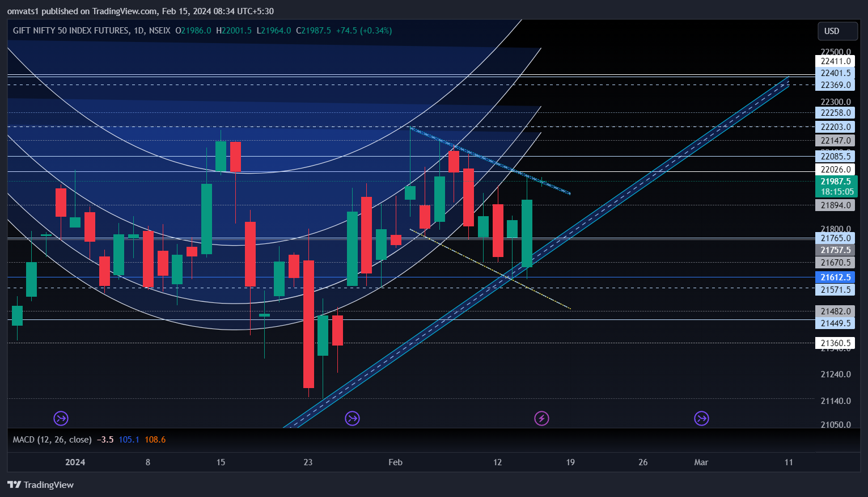Click the 21449.5 price level label
Screen dimensions: 868x497
pos(836,323)
